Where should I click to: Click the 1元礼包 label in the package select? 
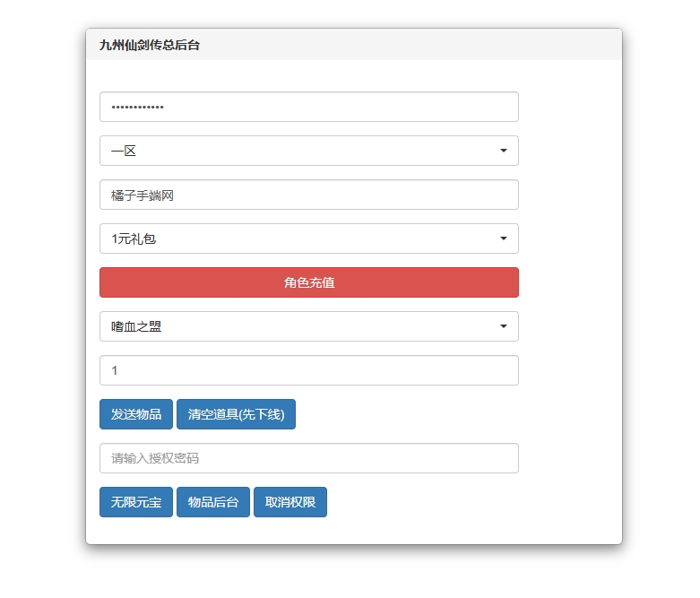tap(134, 239)
